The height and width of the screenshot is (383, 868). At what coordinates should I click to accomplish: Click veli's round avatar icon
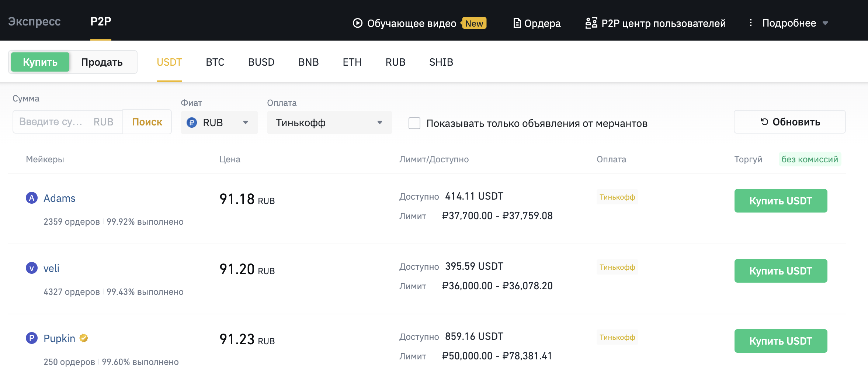[32, 268]
